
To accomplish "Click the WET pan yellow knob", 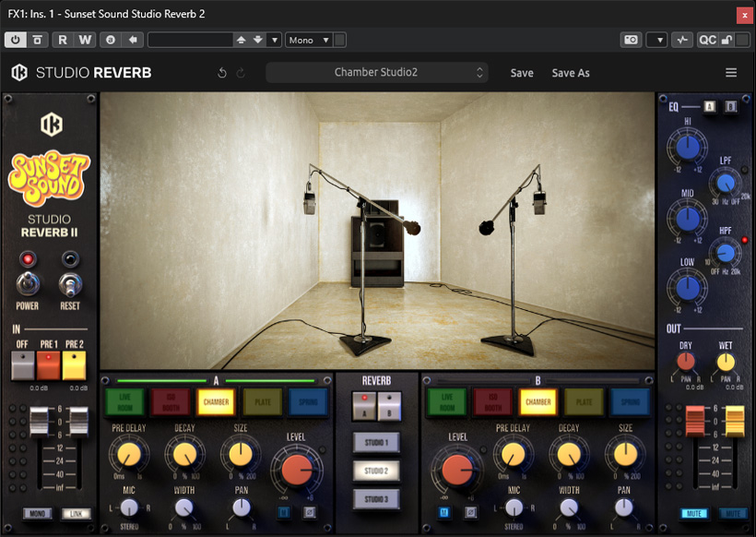I will (x=726, y=362).
